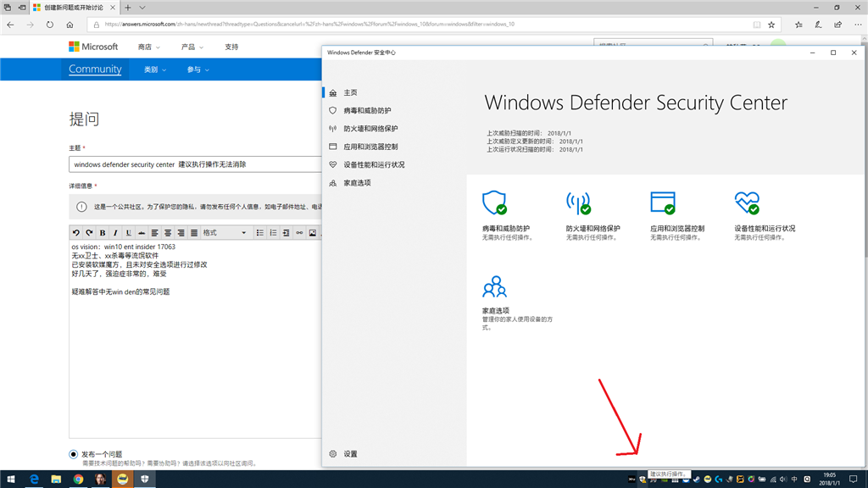Viewport: 868px width, 488px height.
Task: Select the 发布一个问题 radio button
Action: pos(73,454)
